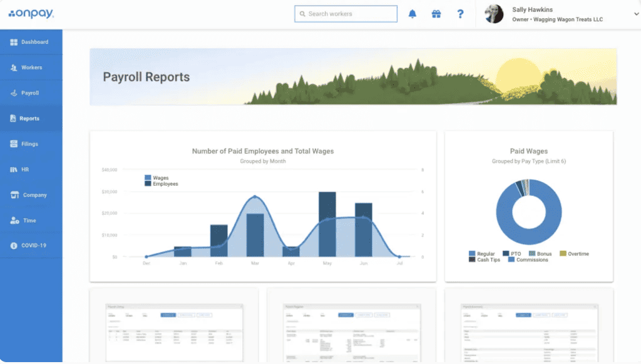Toggle Overtime pay type legend
The height and width of the screenshot is (364, 641).
point(575,254)
